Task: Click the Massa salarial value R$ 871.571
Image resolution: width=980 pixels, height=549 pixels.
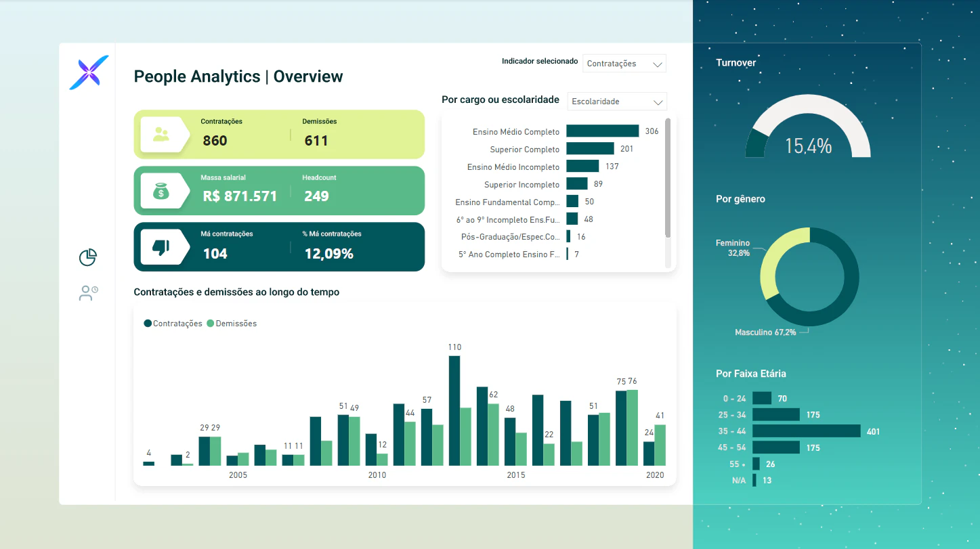Action: pos(240,196)
